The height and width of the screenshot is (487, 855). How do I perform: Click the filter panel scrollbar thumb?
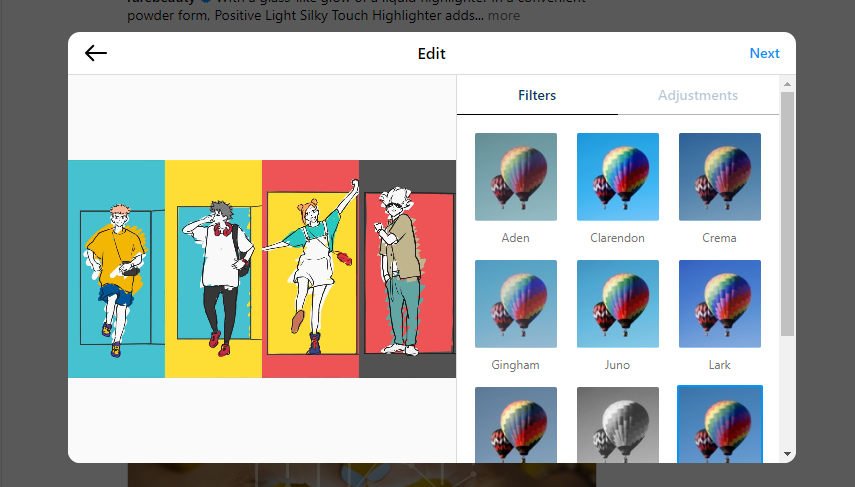pyautogui.click(x=787, y=210)
